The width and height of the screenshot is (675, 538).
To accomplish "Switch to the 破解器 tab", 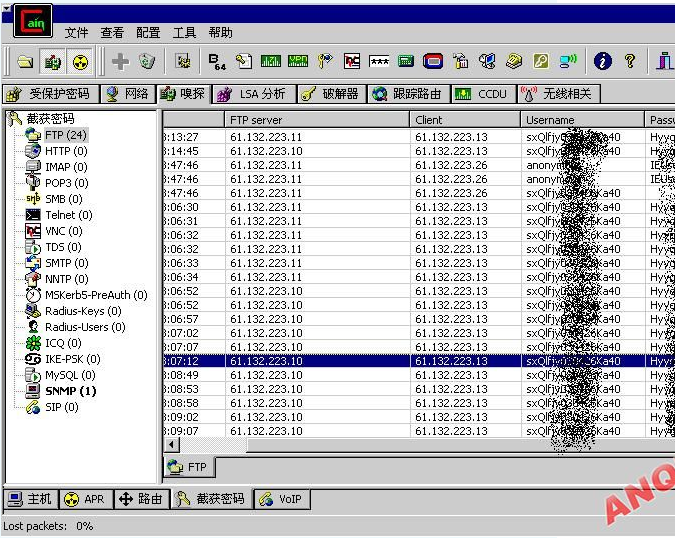I will [331, 93].
